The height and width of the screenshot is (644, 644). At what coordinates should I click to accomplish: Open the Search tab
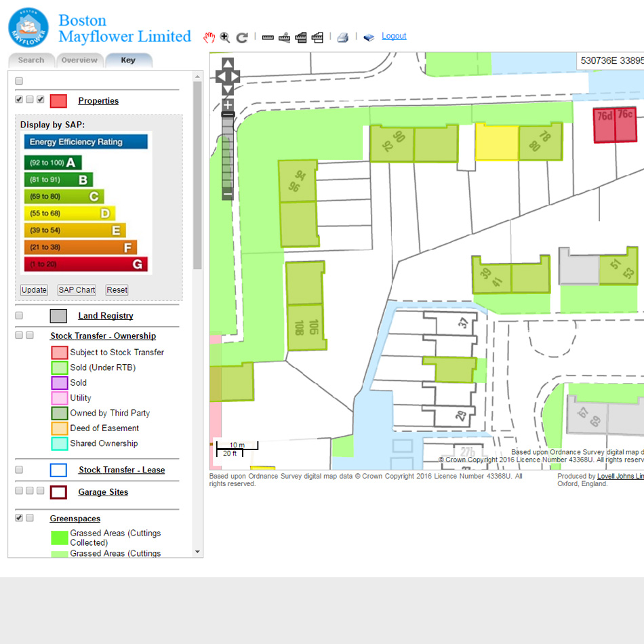coord(31,60)
